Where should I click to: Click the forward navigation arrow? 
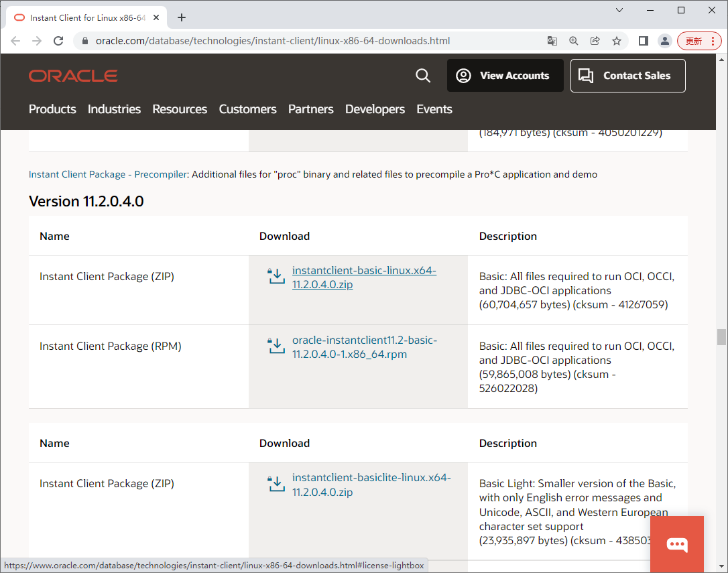37,41
